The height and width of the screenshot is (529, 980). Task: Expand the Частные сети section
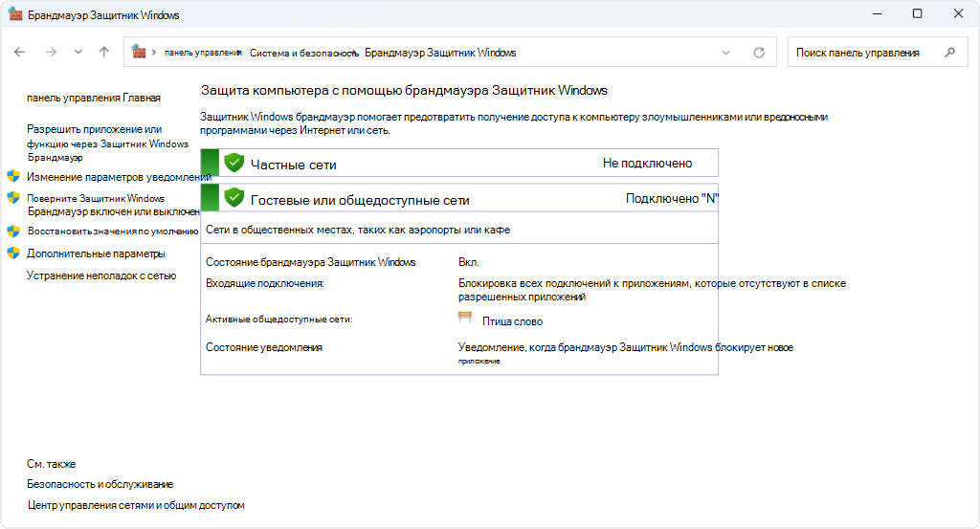click(459, 163)
